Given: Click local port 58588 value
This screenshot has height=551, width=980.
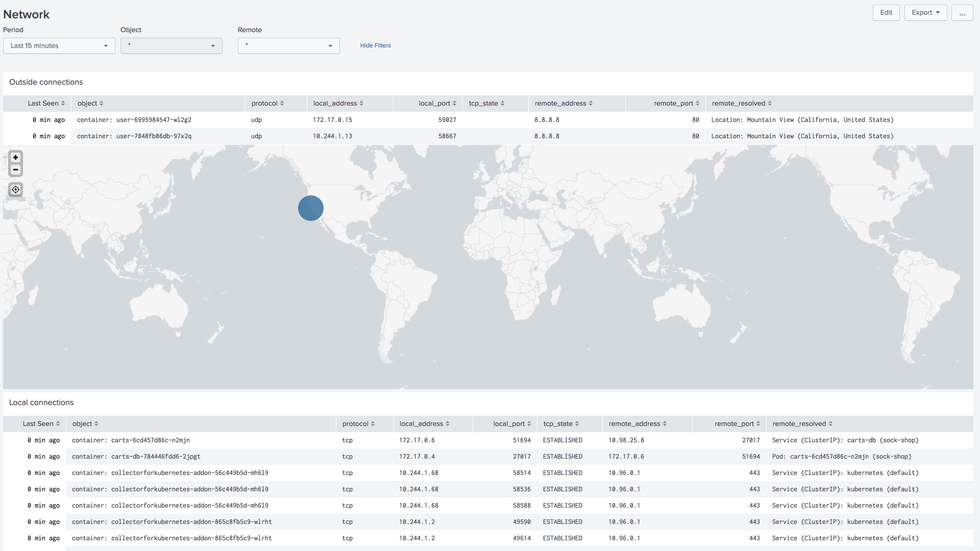Looking at the screenshot, I should (x=522, y=505).
